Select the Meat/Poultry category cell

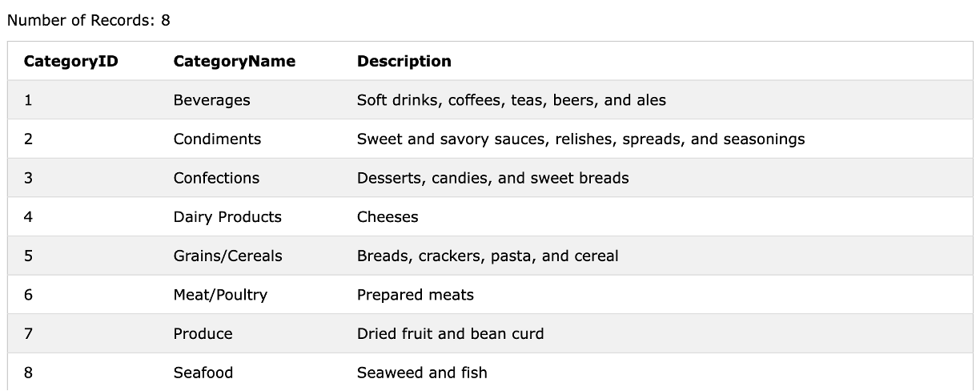point(220,295)
